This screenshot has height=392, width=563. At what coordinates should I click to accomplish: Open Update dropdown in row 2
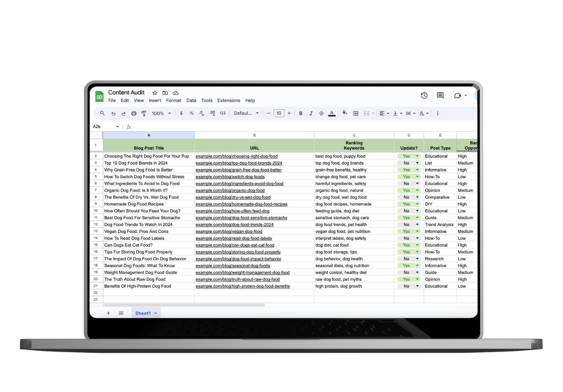pyautogui.click(x=418, y=156)
